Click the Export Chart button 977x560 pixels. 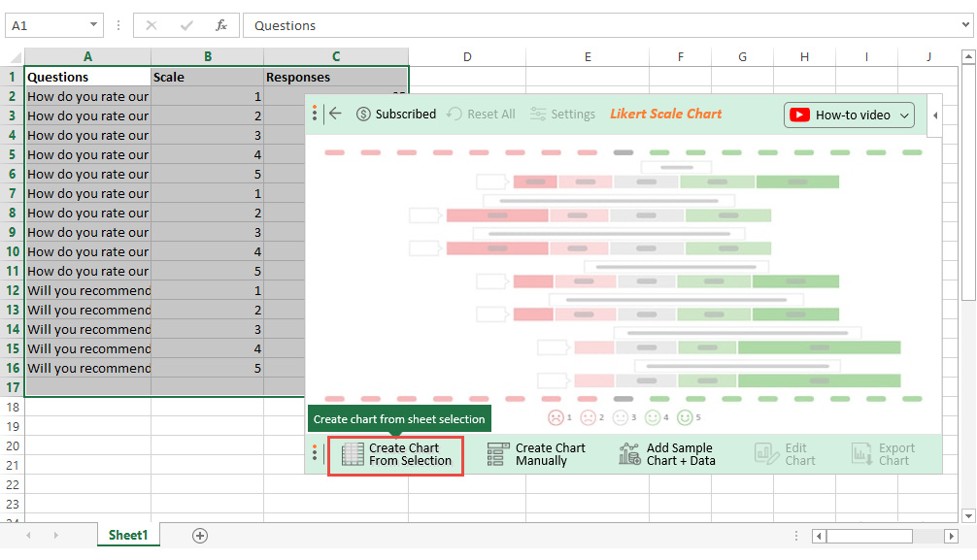[883, 455]
